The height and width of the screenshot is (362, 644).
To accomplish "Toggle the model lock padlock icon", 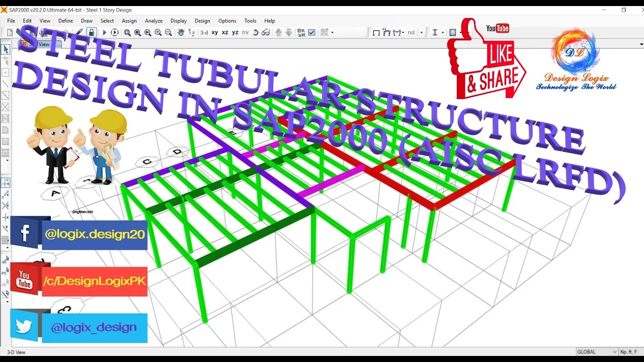I will coord(92,33).
